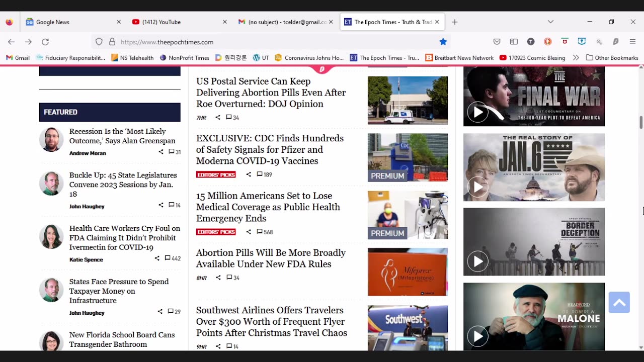Play The Final War documentary

477,112
